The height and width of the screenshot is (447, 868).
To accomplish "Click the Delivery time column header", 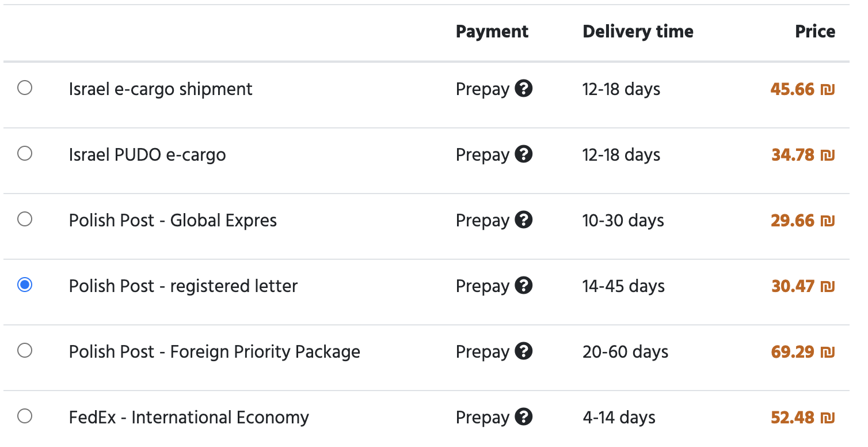I will 638,32.
